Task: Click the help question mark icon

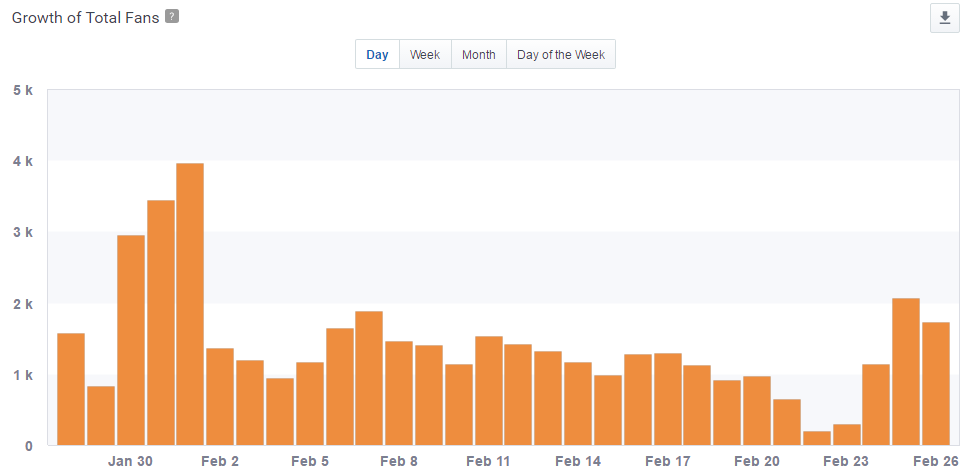Action: 172,17
